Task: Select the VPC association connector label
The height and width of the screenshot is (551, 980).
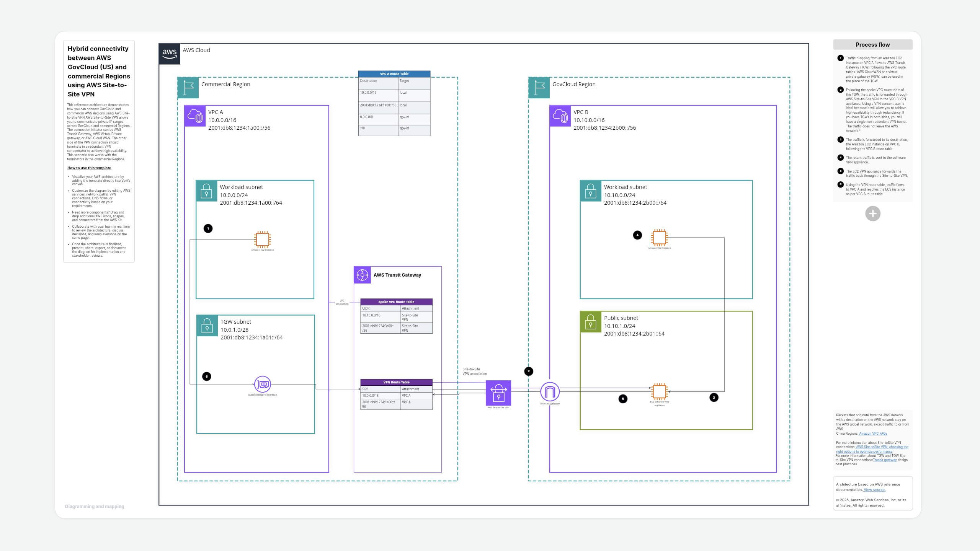Action: (342, 302)
